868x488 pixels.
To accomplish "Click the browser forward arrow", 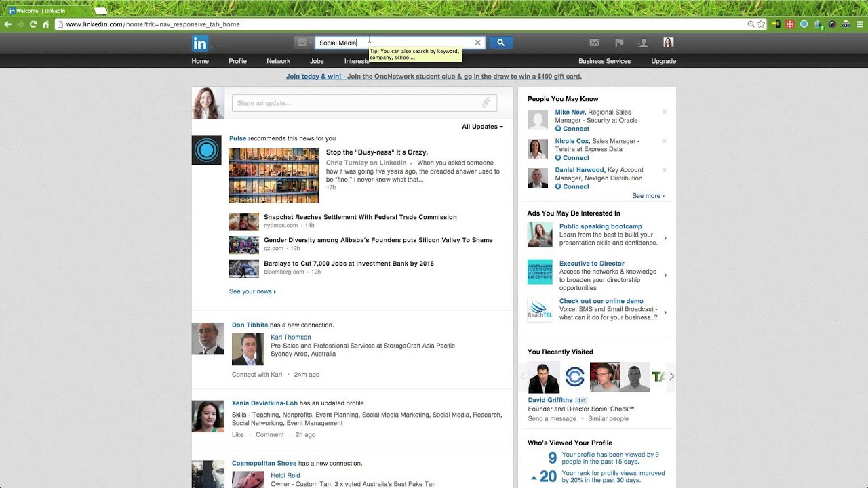I will pos(20,24).
